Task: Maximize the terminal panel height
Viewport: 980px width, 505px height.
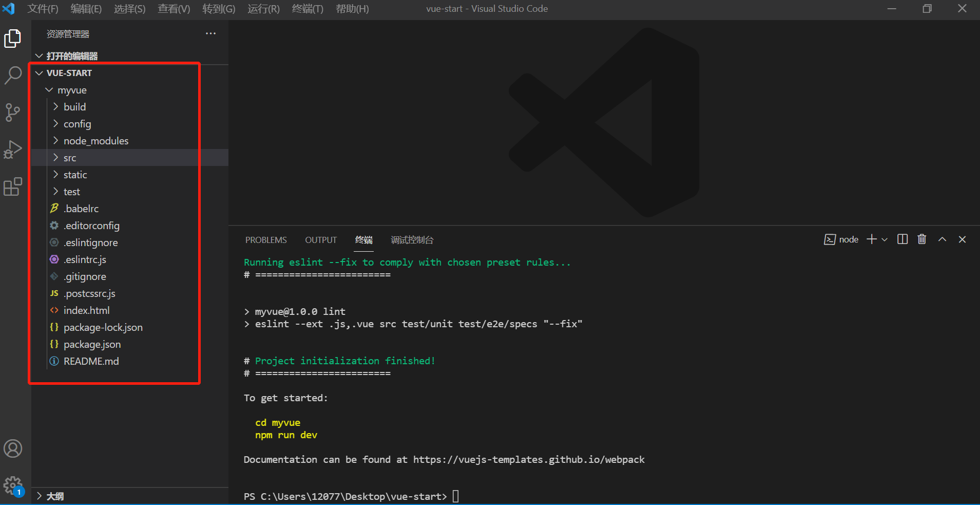Action: point(941,239)
